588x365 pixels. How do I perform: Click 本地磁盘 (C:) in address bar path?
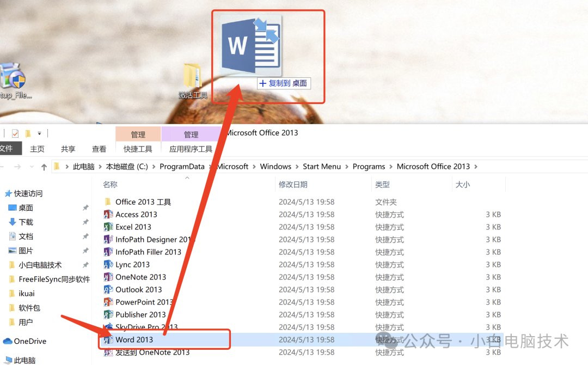pos(127,167)
